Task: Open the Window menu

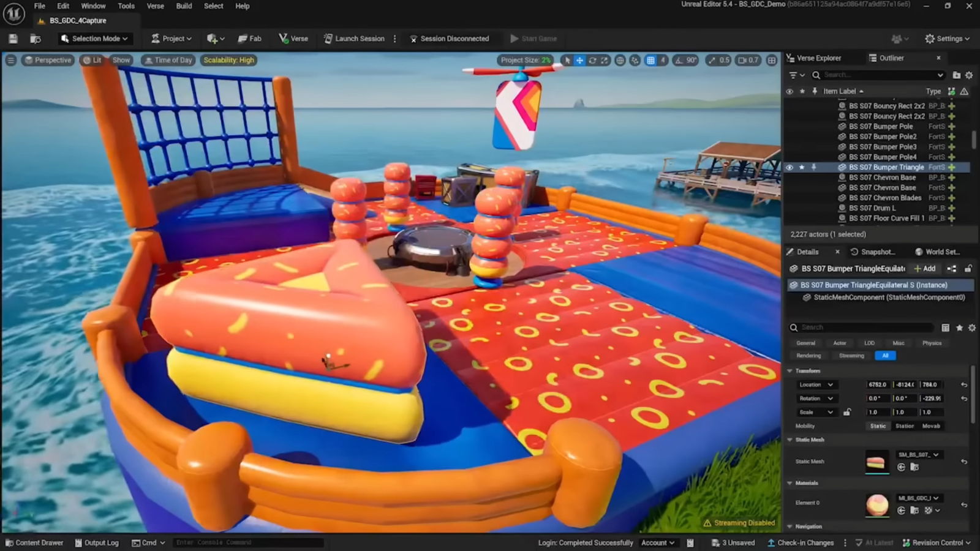Action: tap(93, 6)
